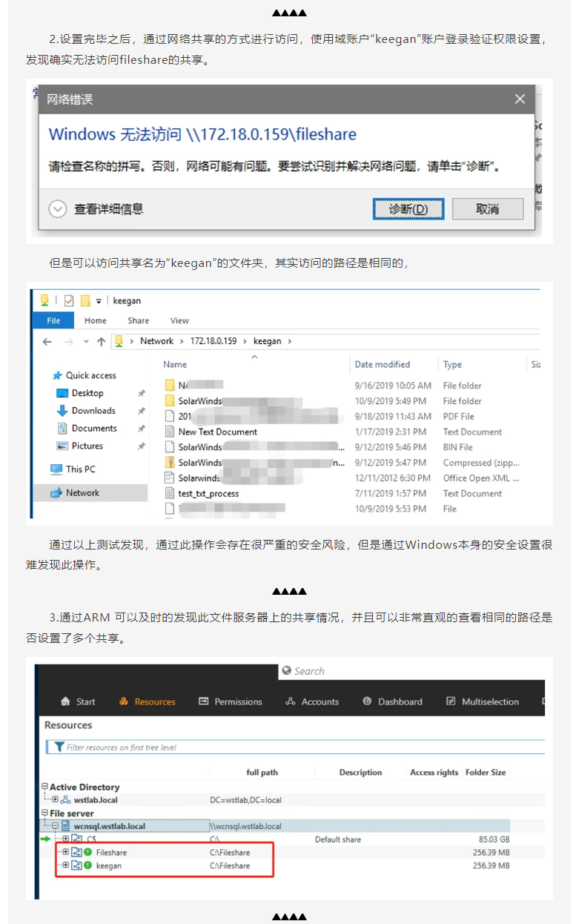Click the Permissions tab icon
This screenshot has height=924, width=576.
pyautogui.click(x=203, y=702)
